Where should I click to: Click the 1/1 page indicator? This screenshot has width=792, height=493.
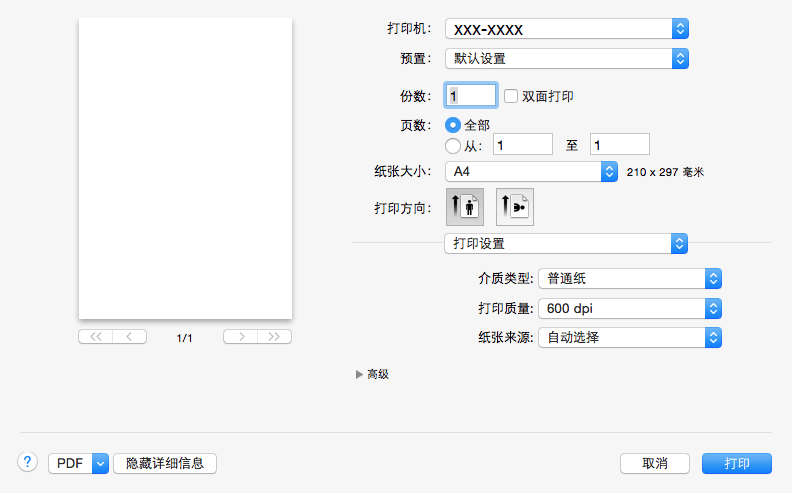(184, 338)
